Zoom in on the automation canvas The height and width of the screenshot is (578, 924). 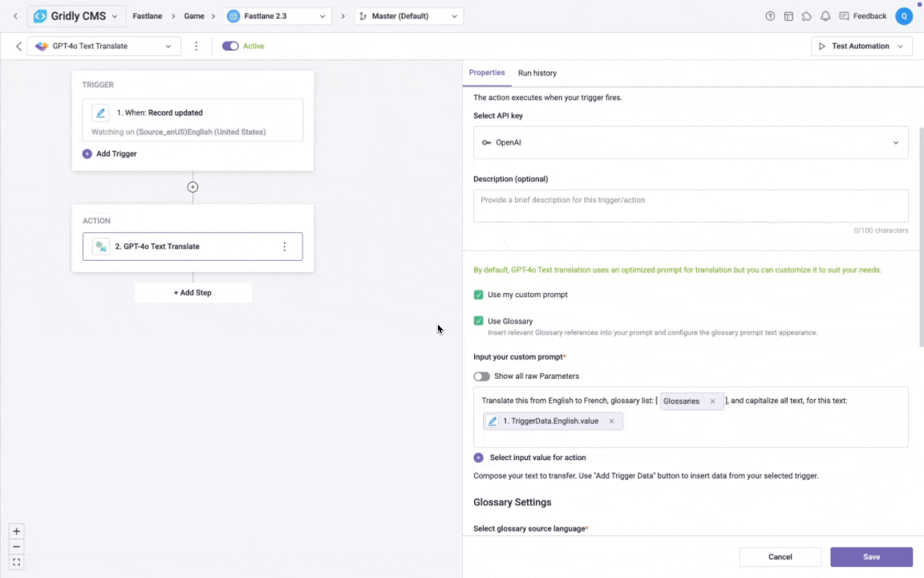tap(17, 531)
